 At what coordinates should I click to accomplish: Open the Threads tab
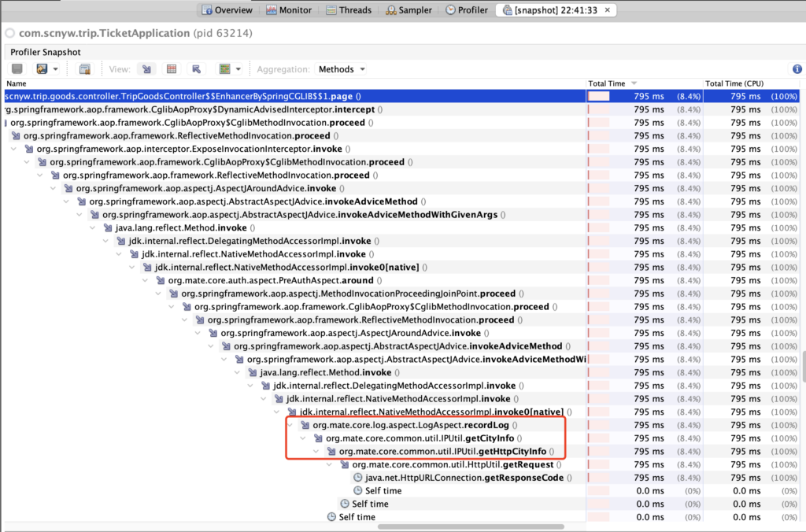(x=349, y=10)
